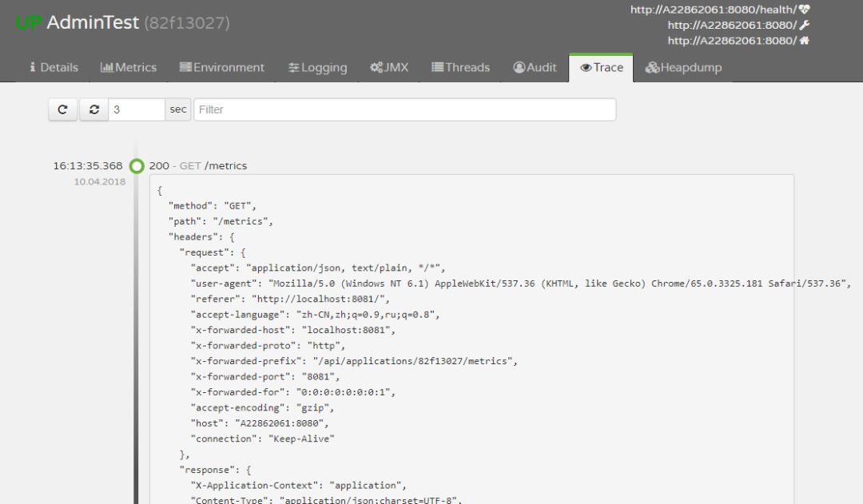Click the application id (82f13027)
This screenshot has height=504, width=863.
tap(187, 23)
